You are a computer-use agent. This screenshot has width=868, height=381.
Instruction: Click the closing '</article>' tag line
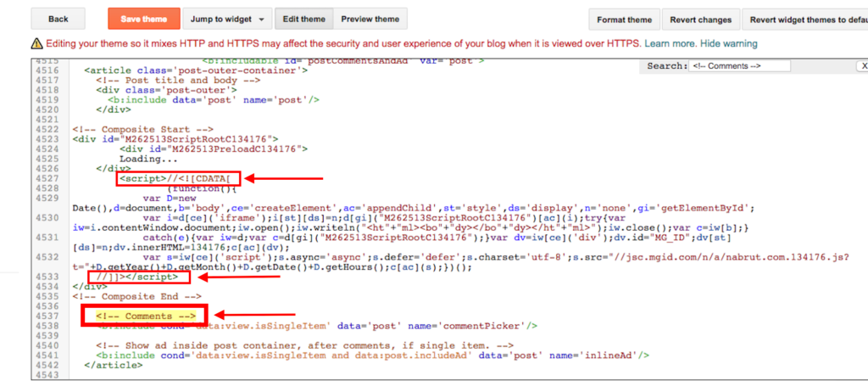(113, 366)
